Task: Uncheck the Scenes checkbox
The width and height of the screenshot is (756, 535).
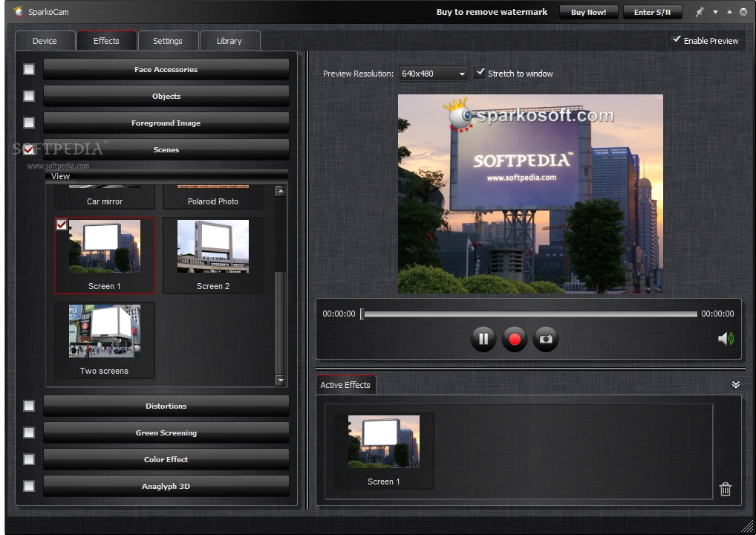Action: (29, 149)
